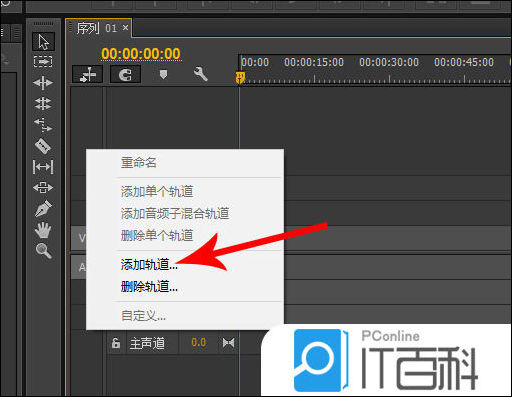Click the 00:00:30:00 mark on time ruler
512x397 pixels.
pos(389,62)
